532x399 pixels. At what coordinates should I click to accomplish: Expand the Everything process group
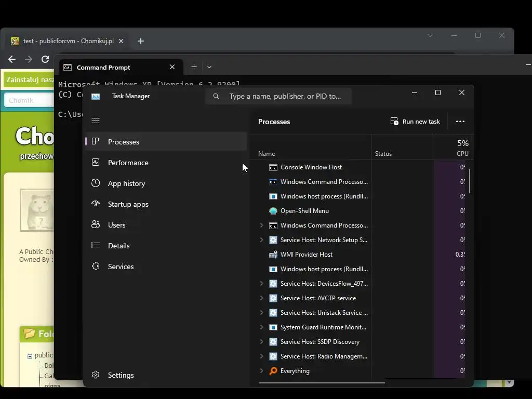click(x=261, y=371)
